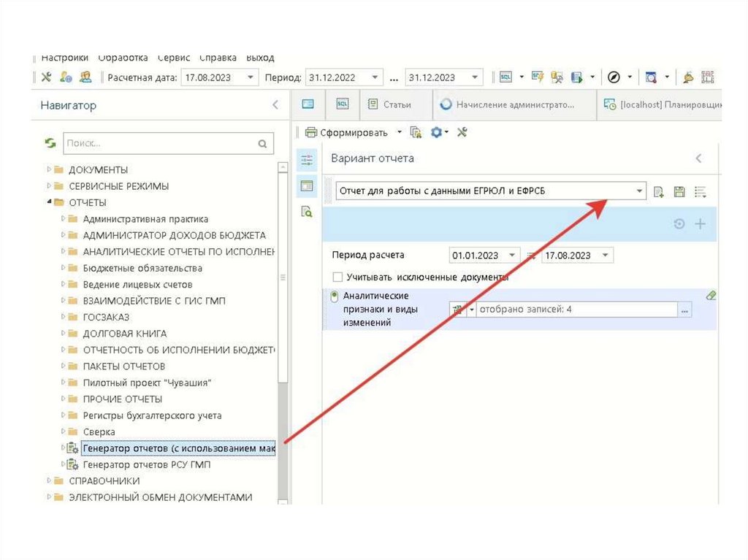Click the save report variant icon
This screenshot has height=560, width=748.
[x=679, y=192]
